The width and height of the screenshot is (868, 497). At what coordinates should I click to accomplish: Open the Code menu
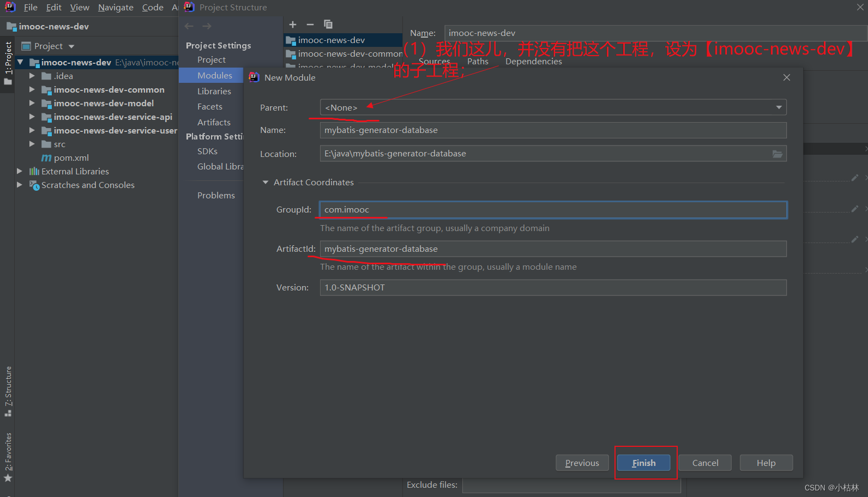(x=153, y=7)
